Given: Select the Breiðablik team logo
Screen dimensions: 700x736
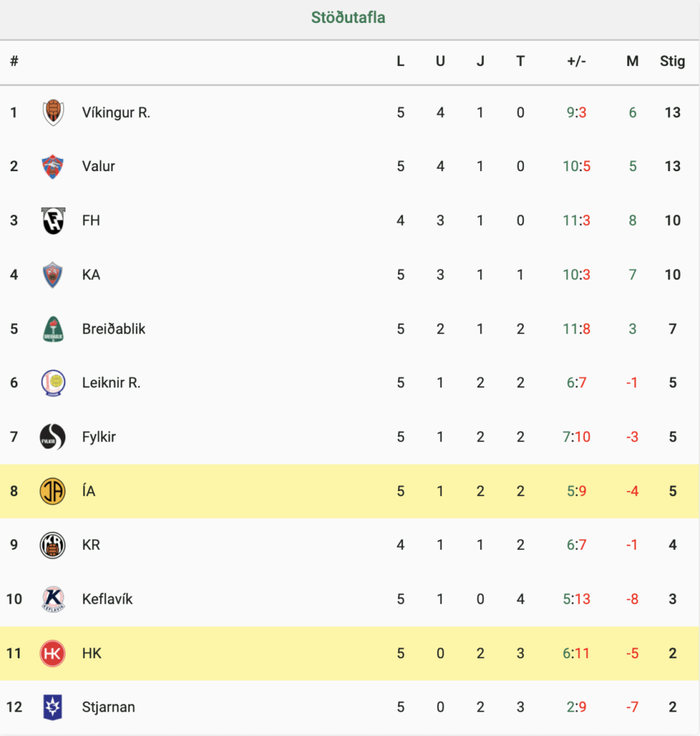Looking at the screenshot, I should [x=52, y=329].
